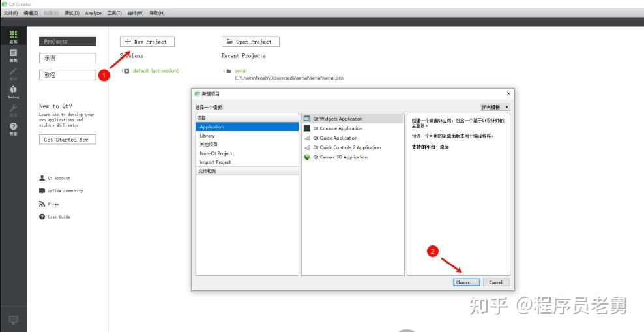Screen dimensions: 644x332
Task: Open the 所有模板 template filter dropdown
Action: pyautogui.click(x=495, y=107)
